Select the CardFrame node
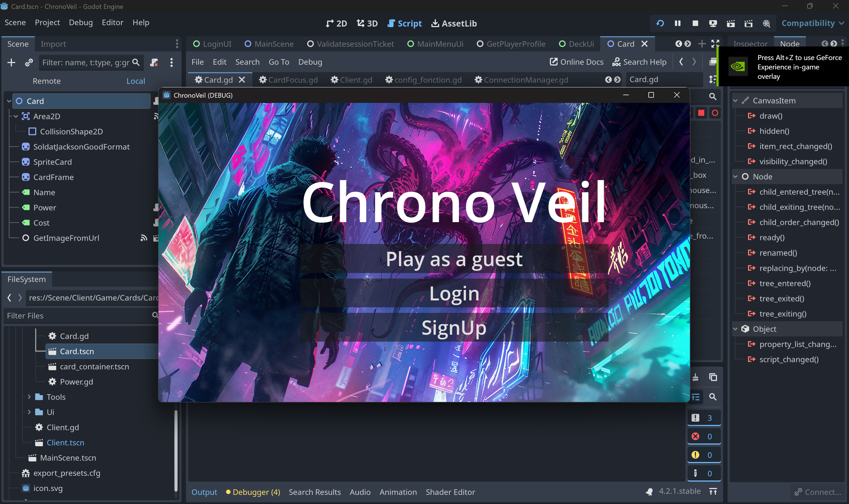 click(53, 177)
